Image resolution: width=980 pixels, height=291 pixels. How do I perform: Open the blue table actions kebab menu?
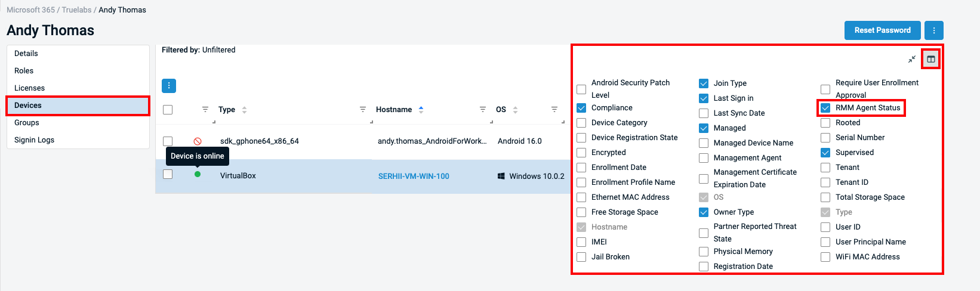click(x=169, y=86)
